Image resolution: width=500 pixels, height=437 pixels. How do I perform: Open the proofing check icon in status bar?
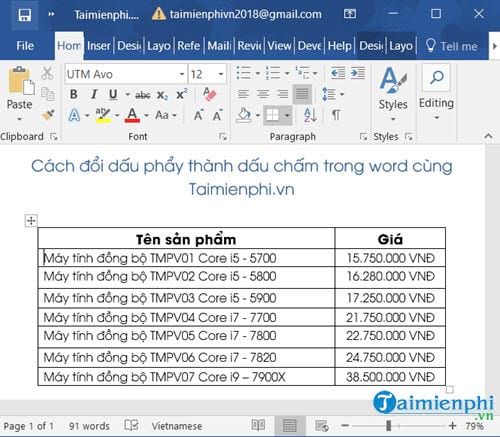click(131, 425)
